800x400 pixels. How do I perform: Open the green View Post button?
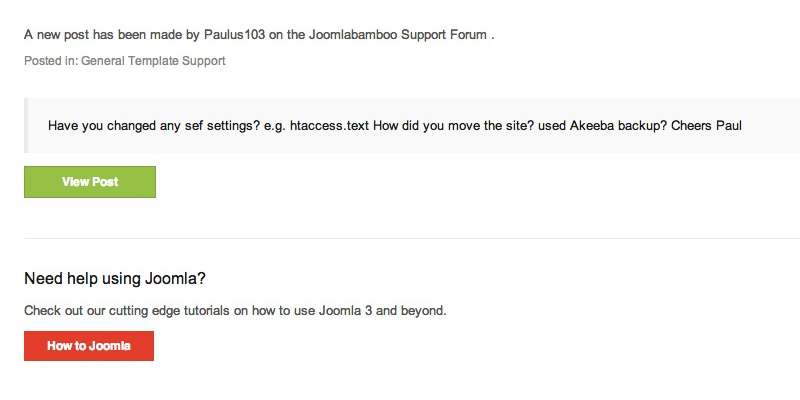point(90,182)
